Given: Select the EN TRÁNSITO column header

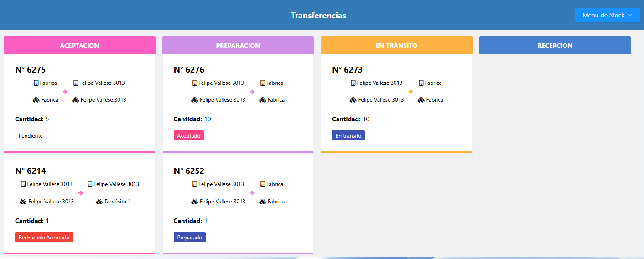Looking at the screenshot, I should [396, 46].
